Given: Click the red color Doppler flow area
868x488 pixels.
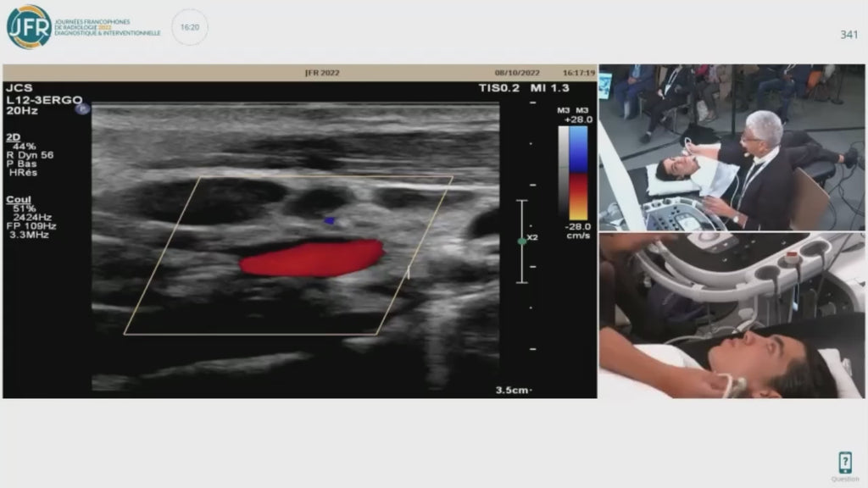Looking at the screenshot, I should 311,258.
